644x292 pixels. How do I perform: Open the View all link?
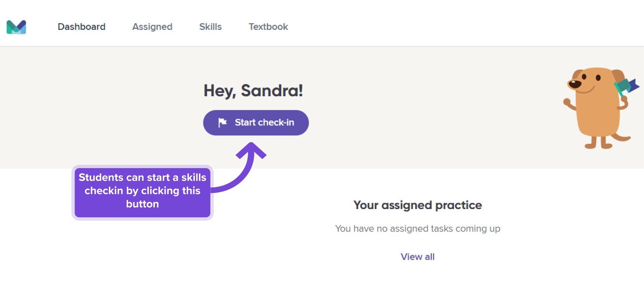point(417,257)
